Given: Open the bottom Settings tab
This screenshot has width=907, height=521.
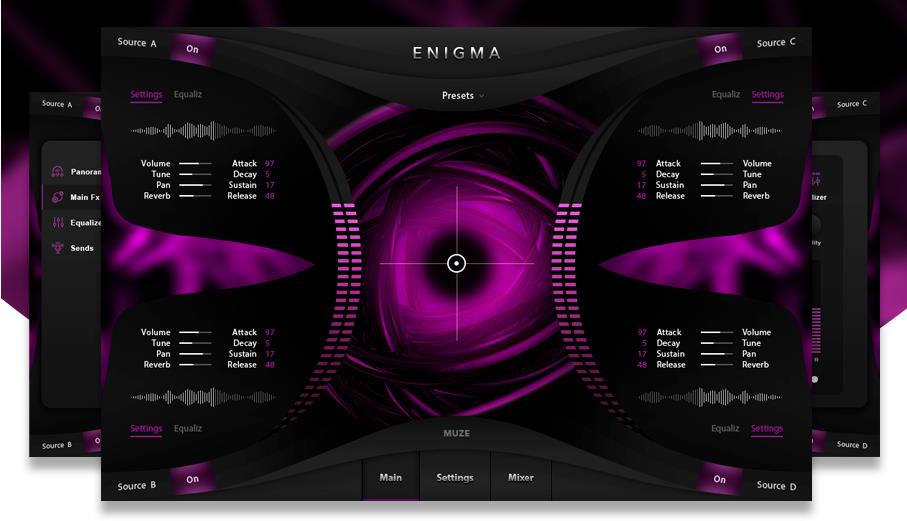Looking at the screenshot, I should (455, 477).
